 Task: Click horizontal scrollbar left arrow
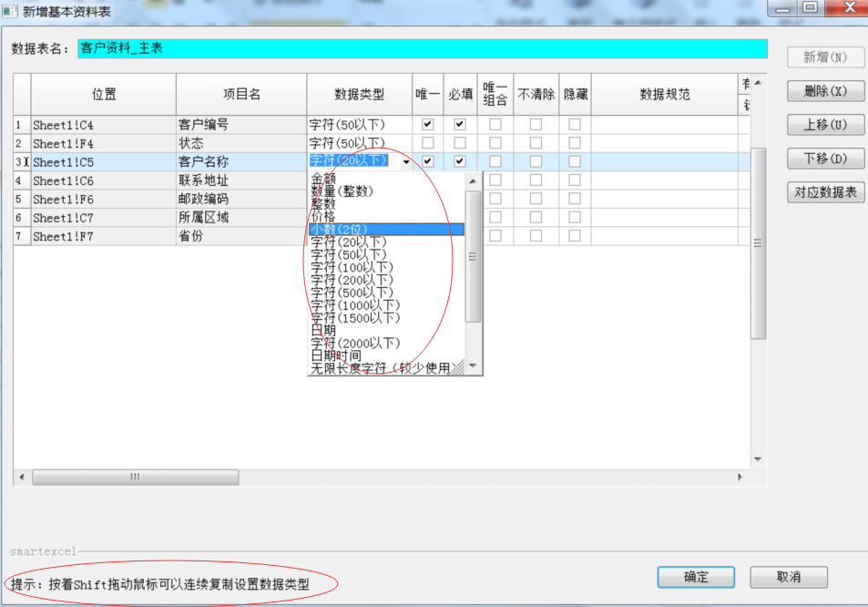click(22, 477)
